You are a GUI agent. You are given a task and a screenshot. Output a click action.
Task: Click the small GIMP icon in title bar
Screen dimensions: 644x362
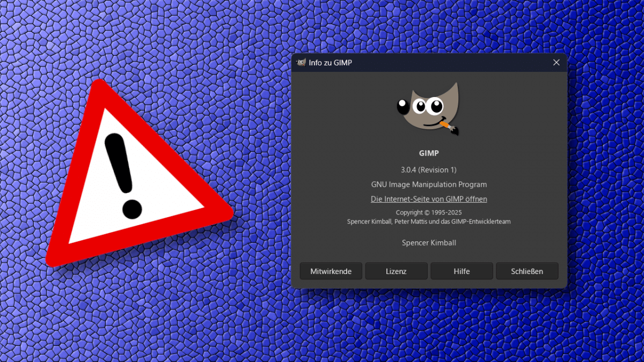[x=301, y=63]
